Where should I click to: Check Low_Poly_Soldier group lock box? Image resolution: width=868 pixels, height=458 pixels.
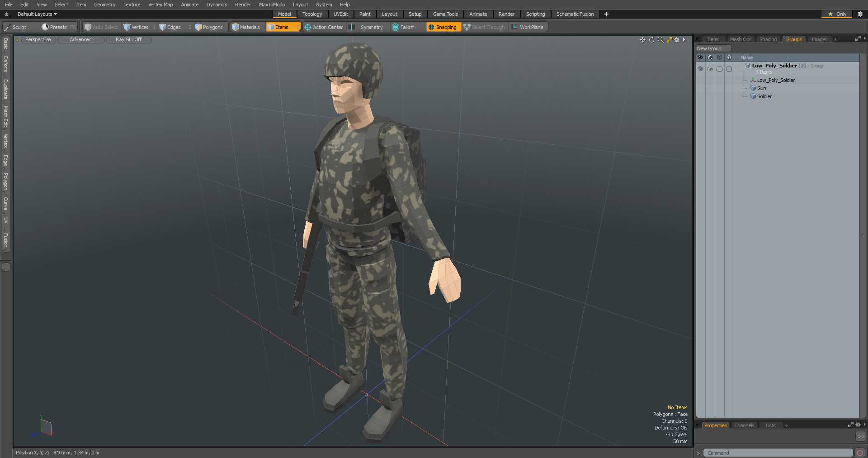click(x=719, y=69)
